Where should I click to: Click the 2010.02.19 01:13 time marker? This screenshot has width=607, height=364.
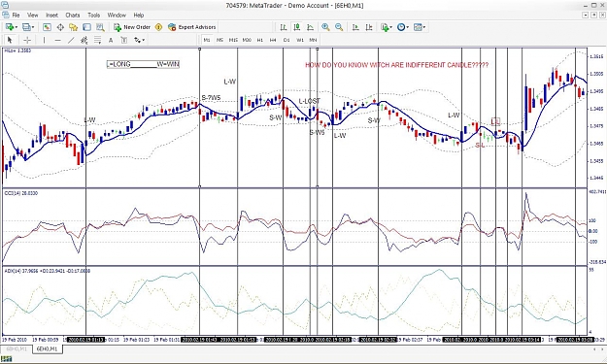point(85,340)
